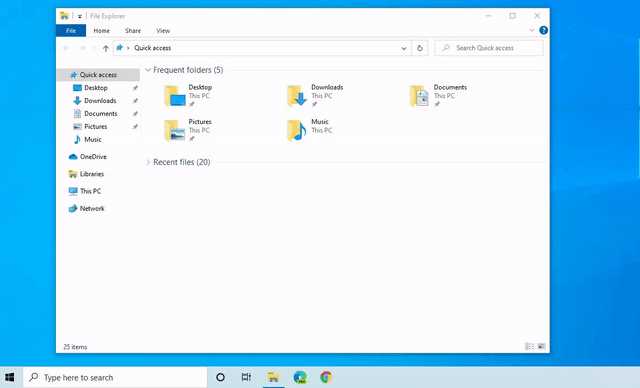Image resolution: width=640 pixels, height=388 pixels.
Task: Click the Refresh button in the address bar
Action: [x=420, y=48]
